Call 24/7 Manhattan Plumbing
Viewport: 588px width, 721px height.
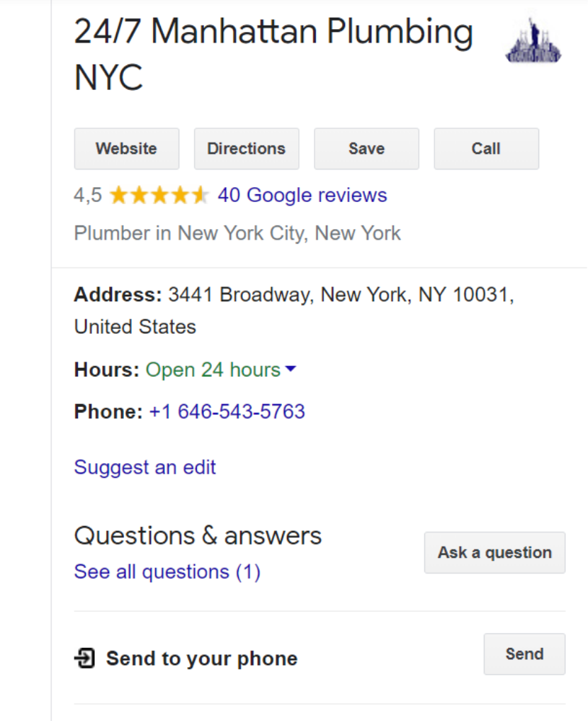486,149
